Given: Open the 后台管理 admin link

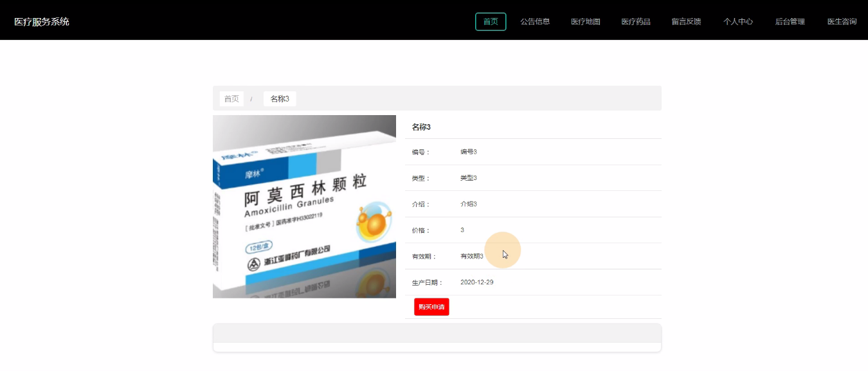Looking at the screenshot, I should [790, 22].
